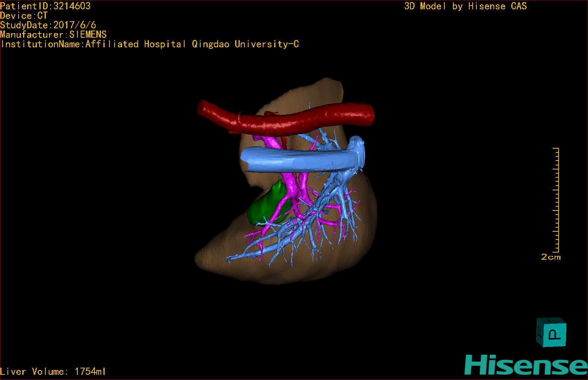
Task: Click the "Device:CT" overlay text
Action: [24, 16]
